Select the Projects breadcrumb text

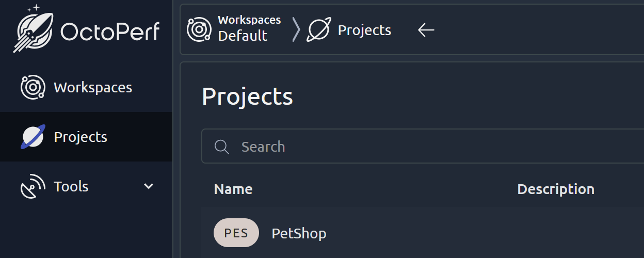(364, 30)
